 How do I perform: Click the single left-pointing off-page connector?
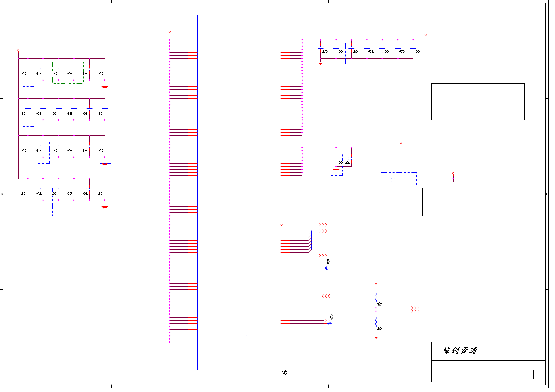pos(326,296)
